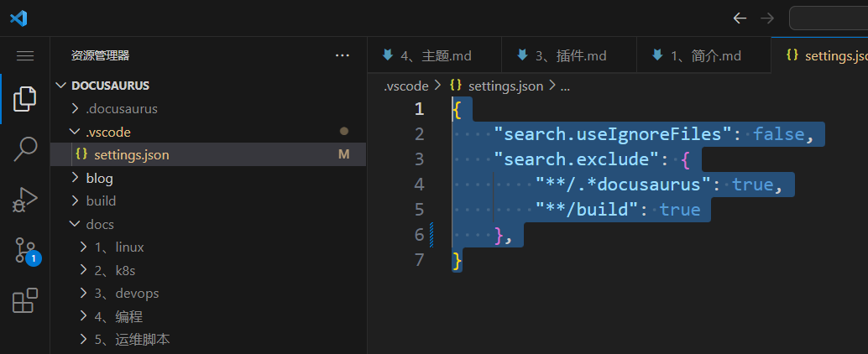Click the M modified status badge

click(344, 155)
